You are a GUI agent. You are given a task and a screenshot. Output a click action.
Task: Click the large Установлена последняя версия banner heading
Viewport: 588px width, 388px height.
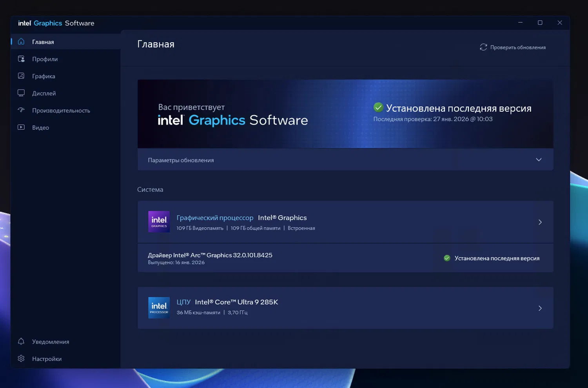[459, 108]
